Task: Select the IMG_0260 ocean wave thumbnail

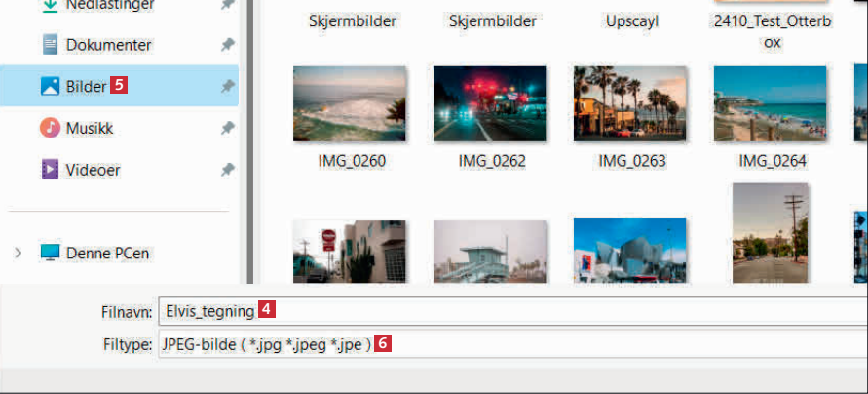Action: pyautogui.click(x=350, y=103)
